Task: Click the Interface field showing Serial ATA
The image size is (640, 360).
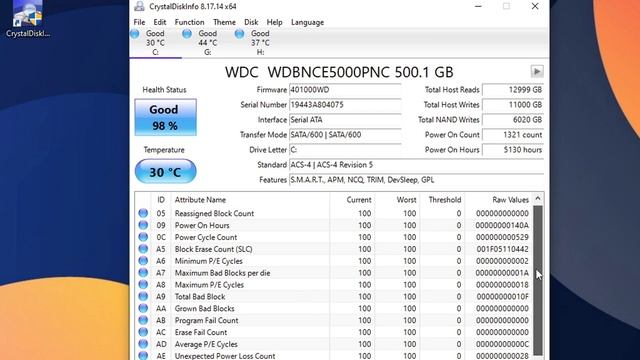Action: click(345, 120)
